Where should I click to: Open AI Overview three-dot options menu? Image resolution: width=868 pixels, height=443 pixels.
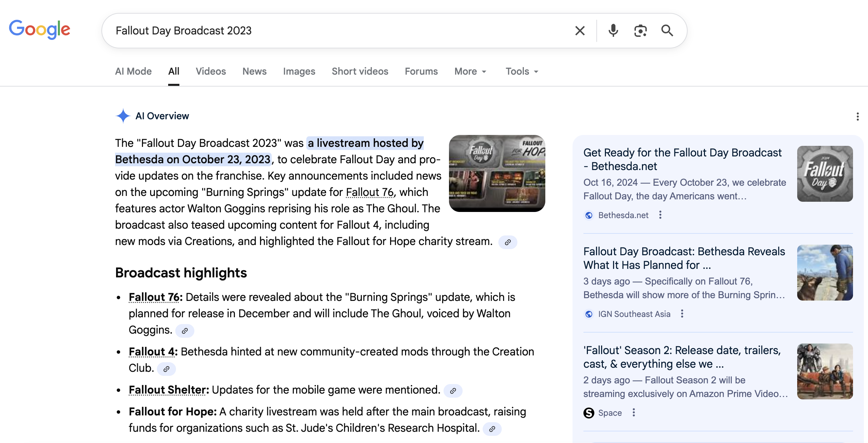[x=857, y=117]
